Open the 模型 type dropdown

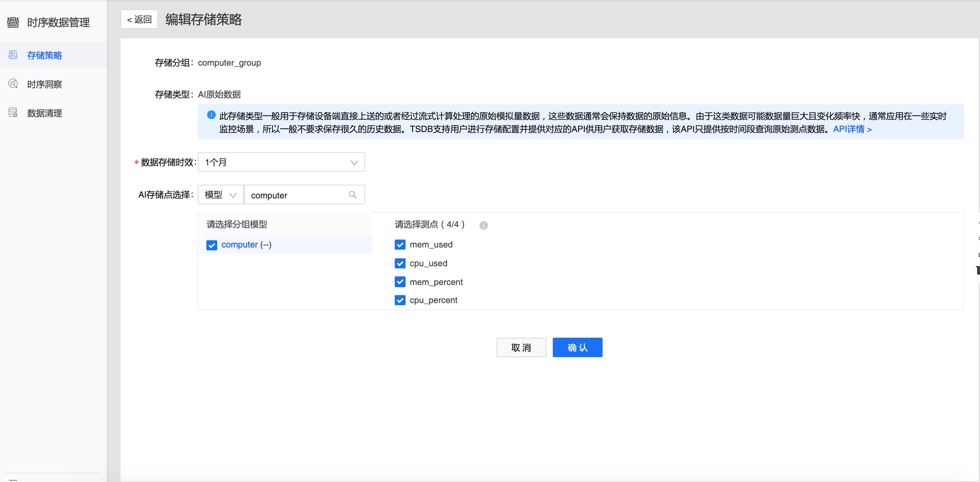(x=221, y=195)
